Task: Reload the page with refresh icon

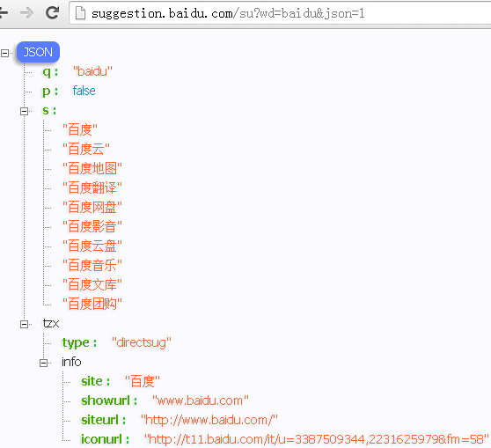Action: (52, 12)
